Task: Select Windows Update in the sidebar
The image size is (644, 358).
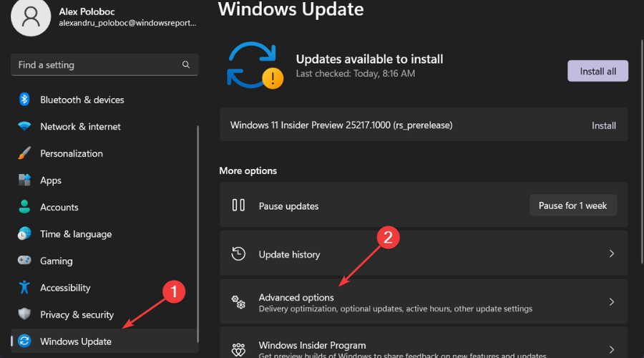Action: coord(104,341)
